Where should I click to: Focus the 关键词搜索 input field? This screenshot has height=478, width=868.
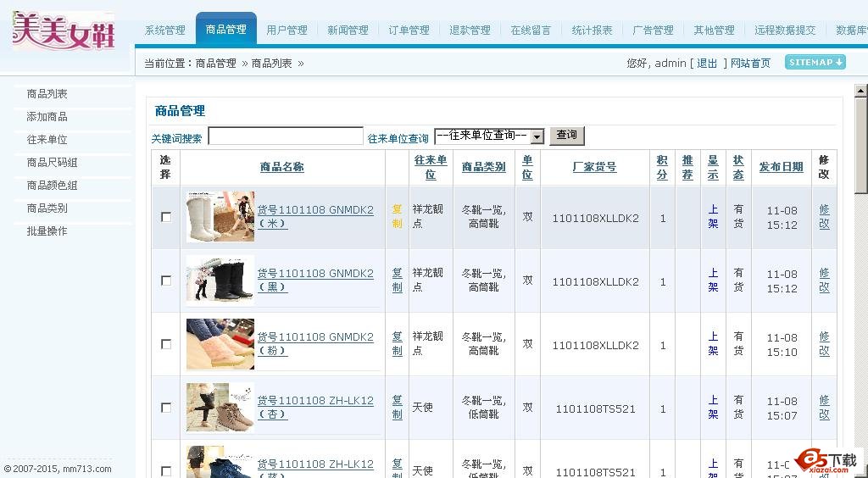(286, 136)
